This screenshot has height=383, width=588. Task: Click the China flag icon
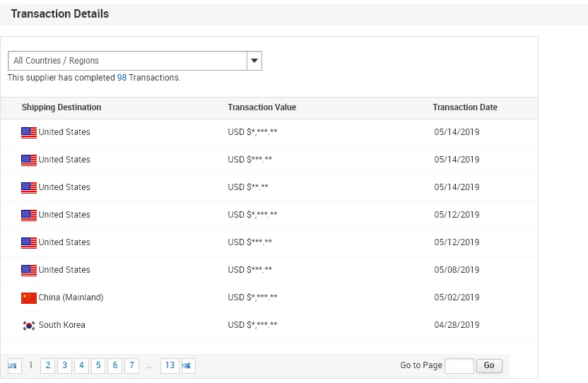click(29, 297)
